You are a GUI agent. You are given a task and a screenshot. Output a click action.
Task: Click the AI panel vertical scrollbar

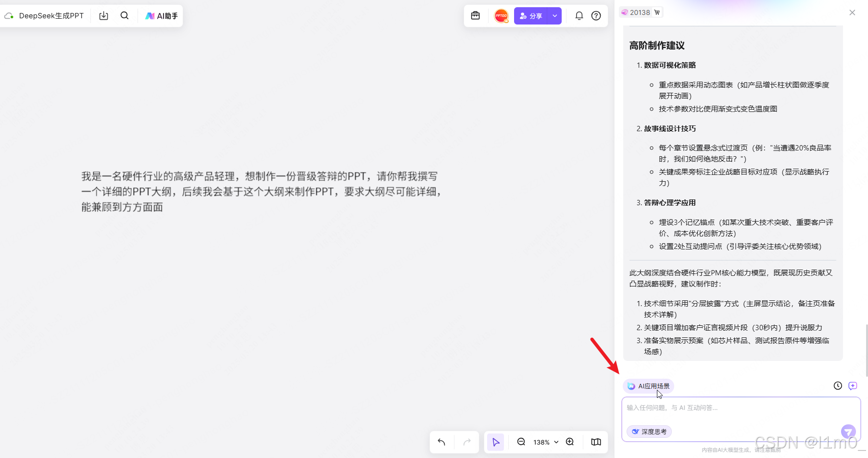pos(866,351)
